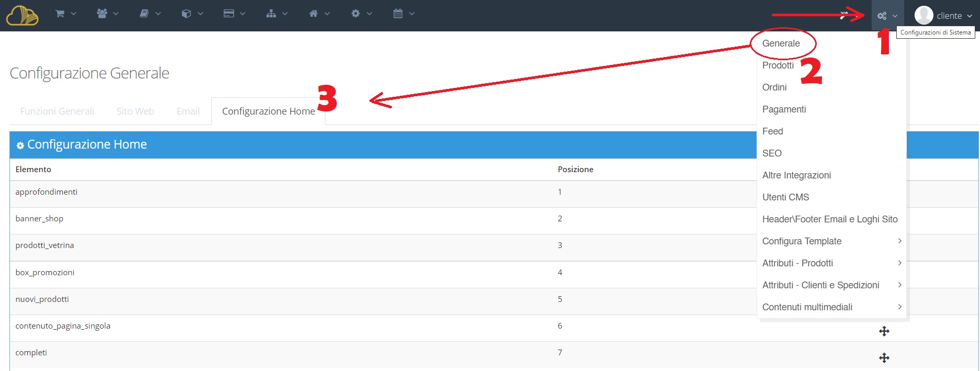Click position value 5 of nuovi_prodotti
The image size is (980, 371).
tap(560, 299)
